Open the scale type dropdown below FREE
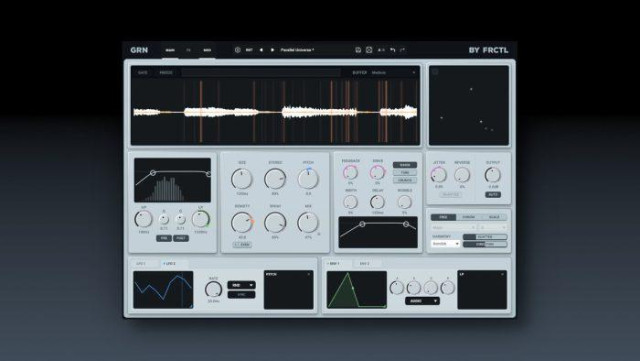Viewport: 640px width, 361px height. (453, 227)
